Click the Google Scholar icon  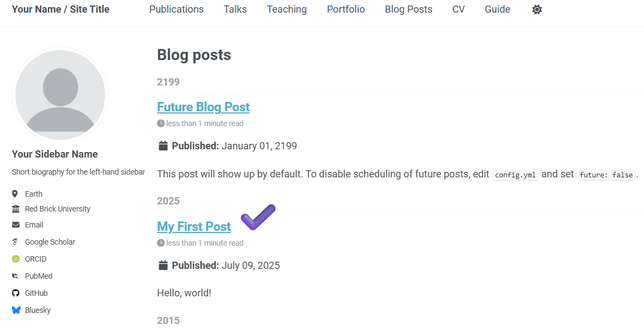(15, 242)
